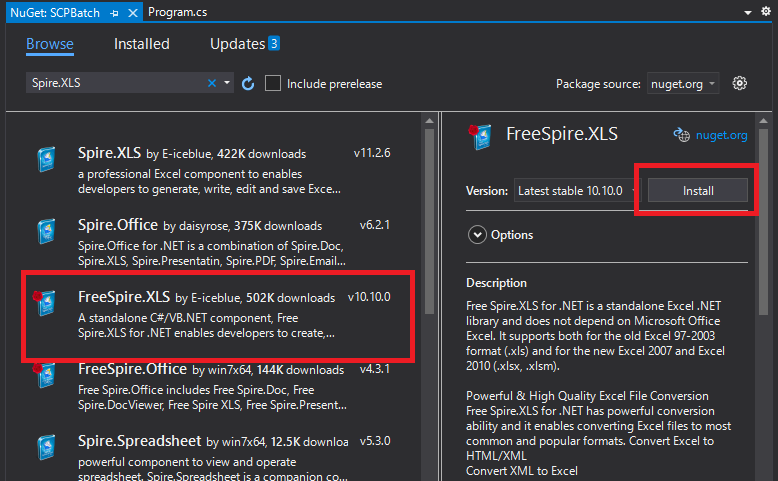Open the nuget.org link for FreeSpire.XLS
Screen dimensions: 778x481
coord(721,135)
